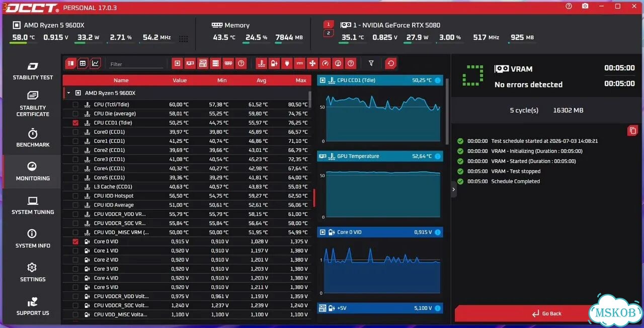Open the Benchmark section
644x328 pixels.
pos(32,138)
